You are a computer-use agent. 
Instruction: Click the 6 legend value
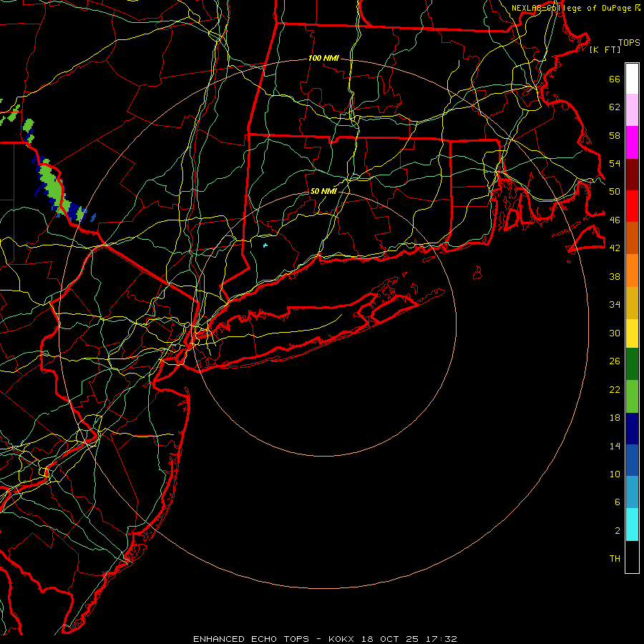tap(618, 502)
